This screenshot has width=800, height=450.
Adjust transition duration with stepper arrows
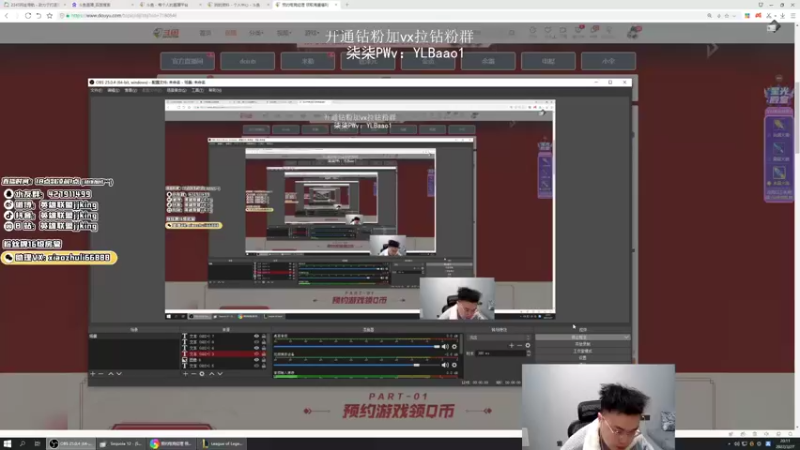coord(529,353)
